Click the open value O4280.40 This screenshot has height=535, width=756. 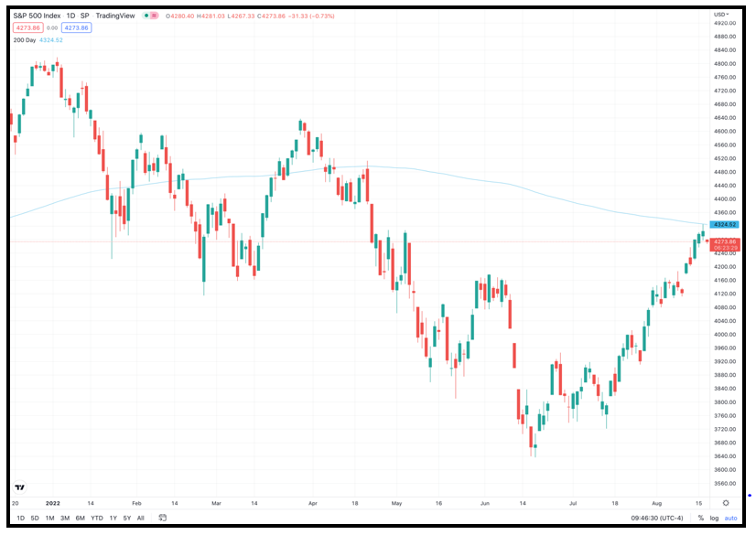coord(179,16)
